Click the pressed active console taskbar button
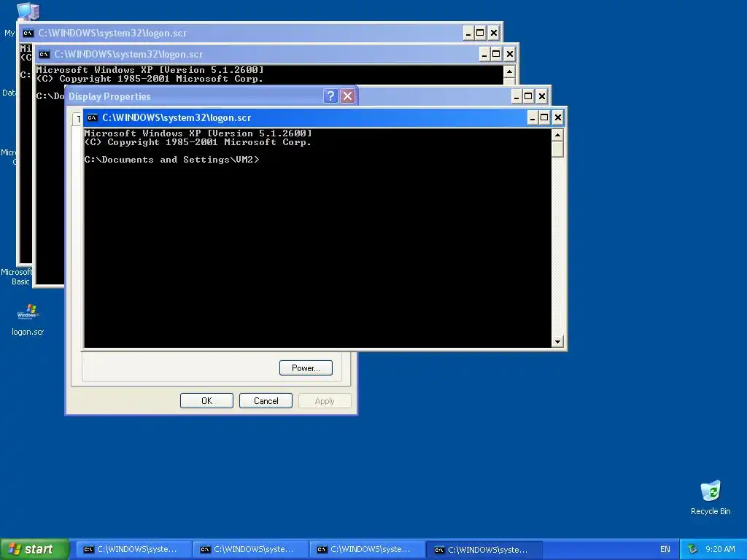Screen dimensions: 747x560 pyautogui.click(x=484, y=550)
